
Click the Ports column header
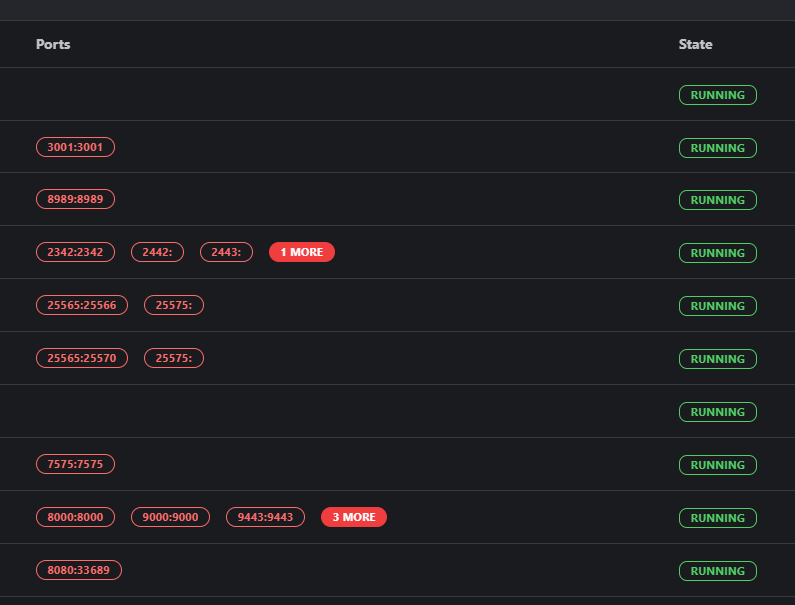53,44
